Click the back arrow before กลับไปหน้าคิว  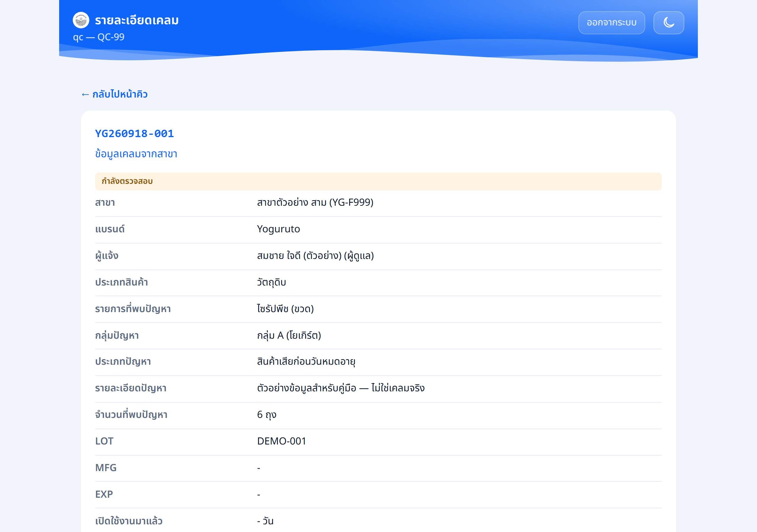click(x=85, y=95)
